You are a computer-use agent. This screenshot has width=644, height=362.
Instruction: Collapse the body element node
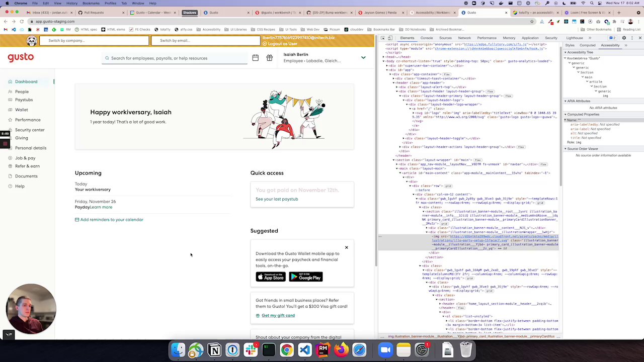383,61
